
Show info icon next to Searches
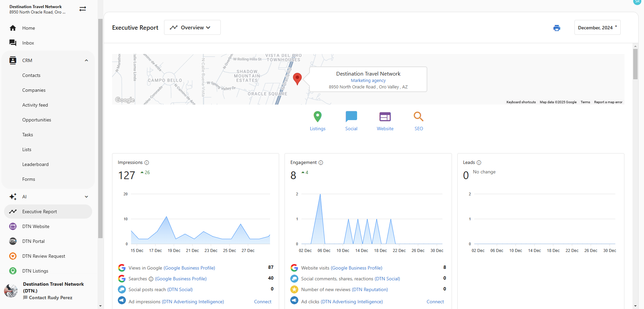tap(151, 279)
